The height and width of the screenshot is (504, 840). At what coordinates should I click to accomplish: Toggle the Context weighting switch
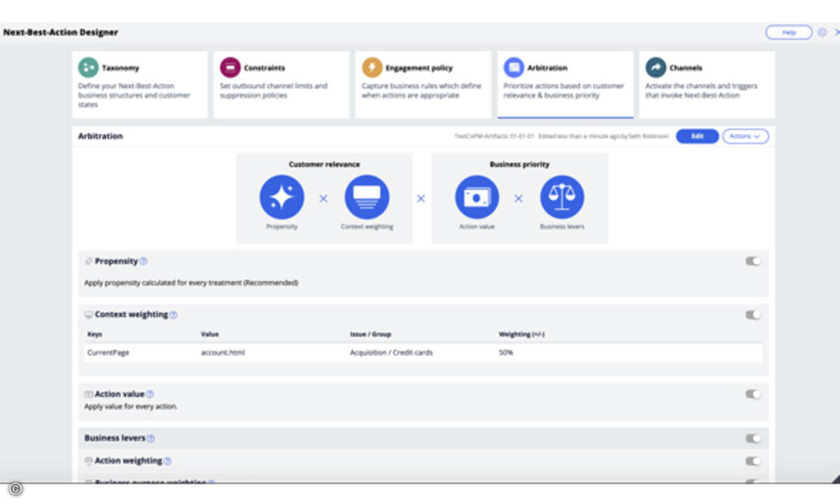coord(752,315)
